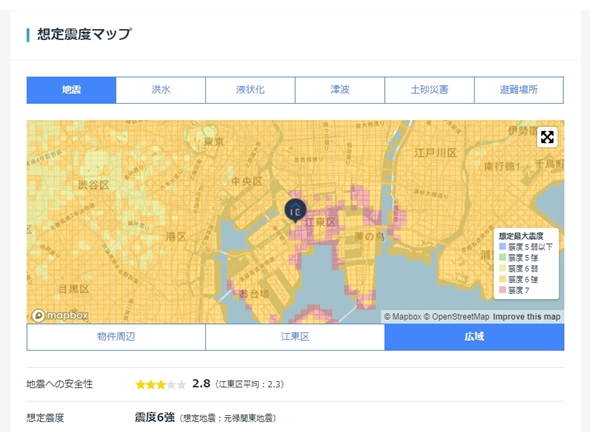Click the 2.8 safety score value

tap(201, 384)
